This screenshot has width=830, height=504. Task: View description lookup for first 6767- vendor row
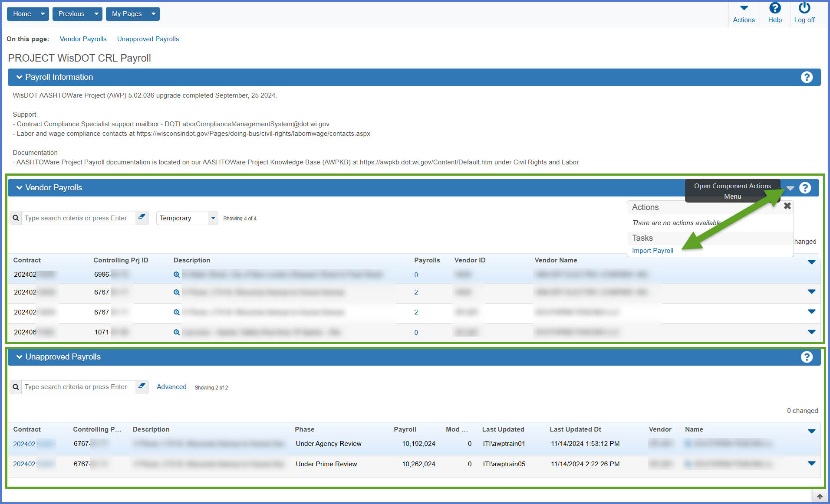pos(177,292)
